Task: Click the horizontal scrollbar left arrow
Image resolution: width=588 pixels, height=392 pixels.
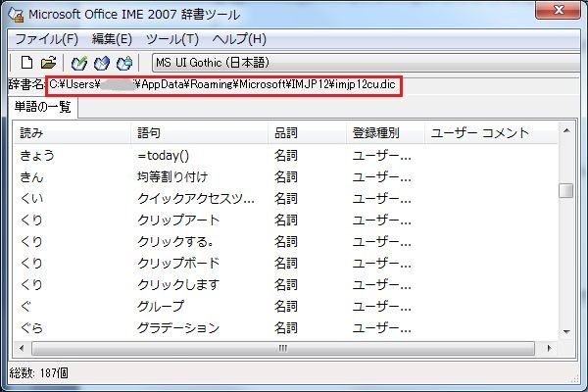Action: (22, 349)
